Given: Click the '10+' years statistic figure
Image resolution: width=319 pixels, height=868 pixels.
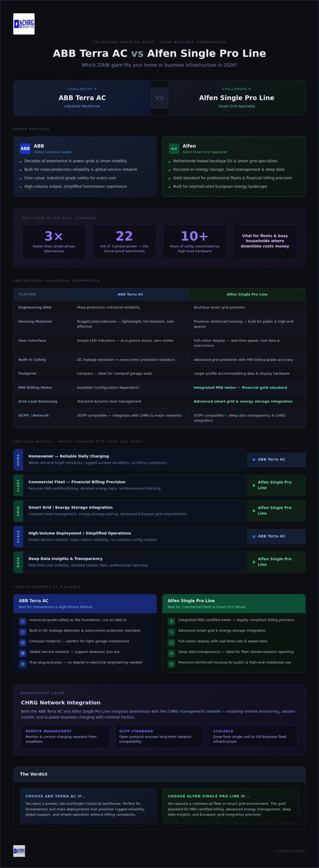Looking at the screenshot, I should [194, 236].
